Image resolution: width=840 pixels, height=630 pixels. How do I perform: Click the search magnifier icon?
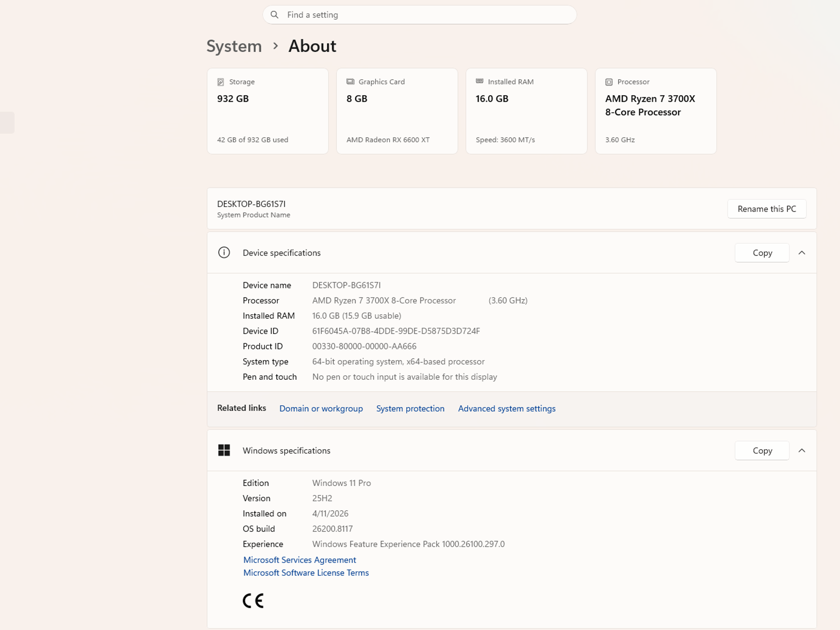click(274, 15)
